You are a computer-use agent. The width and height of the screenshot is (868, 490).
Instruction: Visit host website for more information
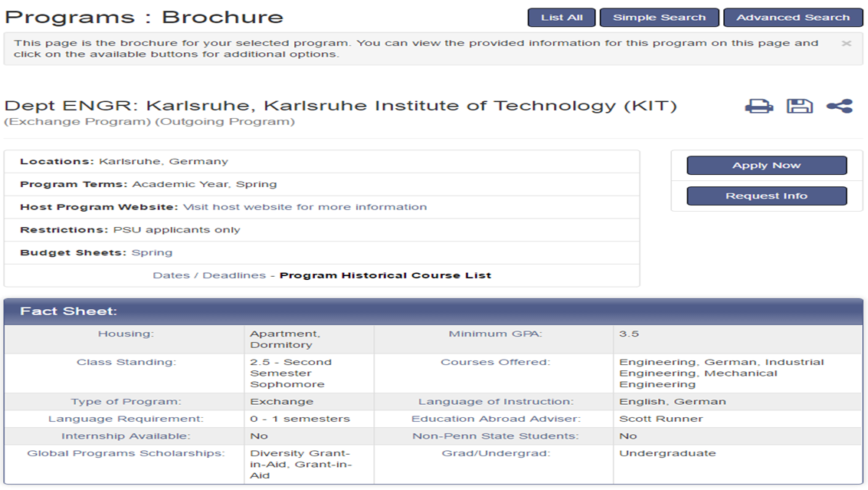(305, 207)
